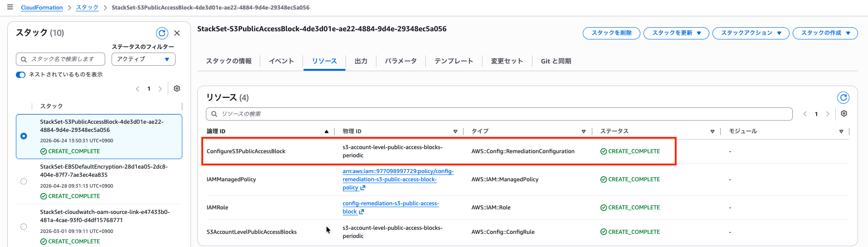The width and height of the screenshot is (868, 247).
Task: Expand スタックの作成 dropdown button
Action: coord(825,33)
